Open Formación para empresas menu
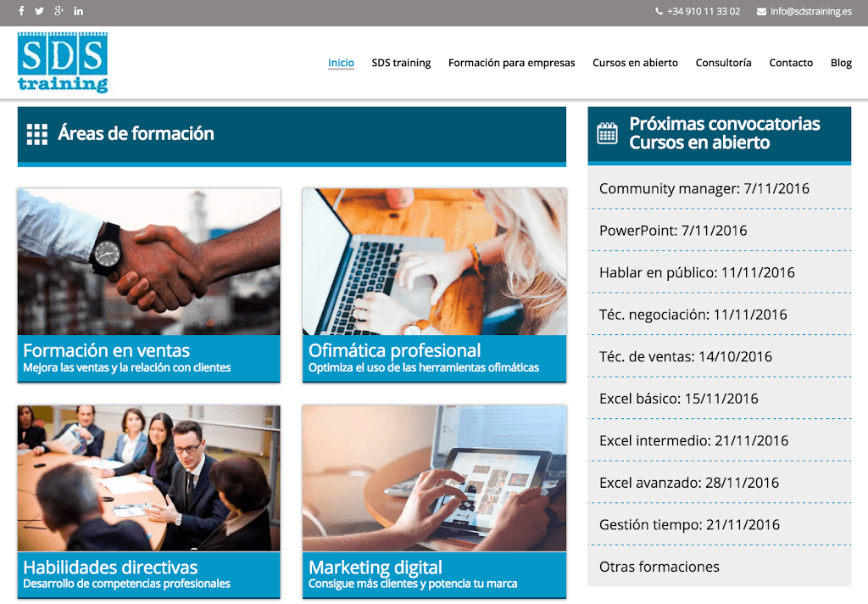This screenshot has width=868, height=604. (511, 63)
